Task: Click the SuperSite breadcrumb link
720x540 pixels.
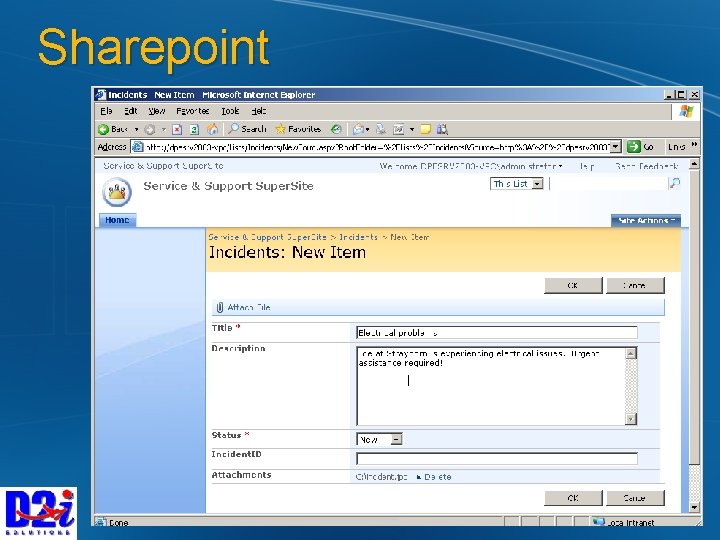Action: [267, 237]
